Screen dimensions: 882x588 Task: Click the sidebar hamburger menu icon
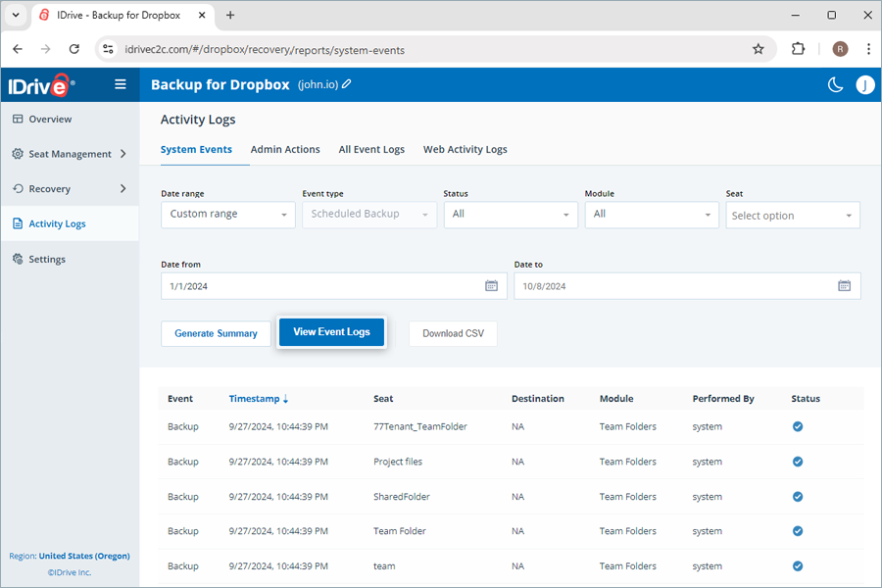pyautogui.click(x=120, y=84)
